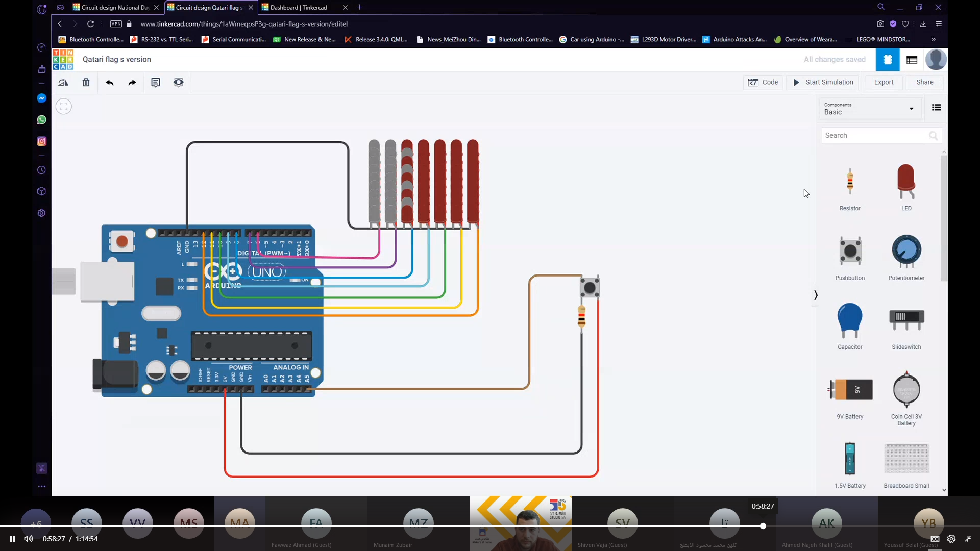Image resolution: width=980 pixels, height=551 pixels.
Task: Search browser tabs magnifier icon
Action: (881, 7)
